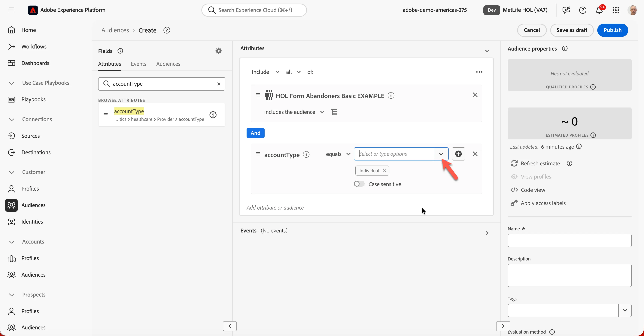Open the notifications bell

tap(600, 10)
